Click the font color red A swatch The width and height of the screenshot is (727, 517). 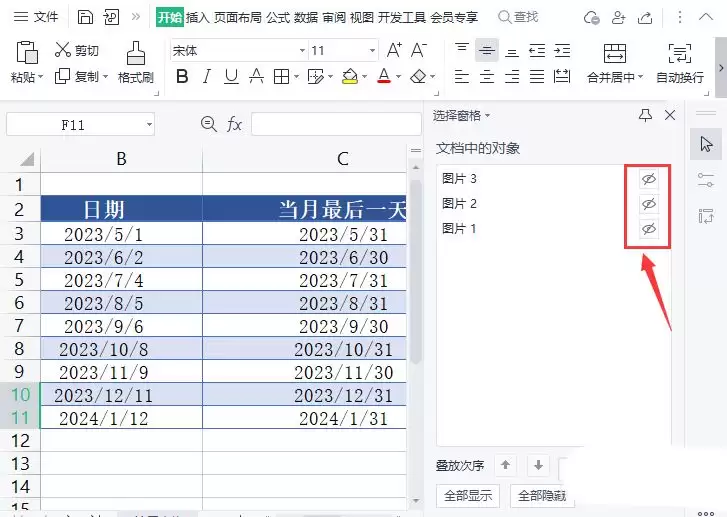[384, 77]
